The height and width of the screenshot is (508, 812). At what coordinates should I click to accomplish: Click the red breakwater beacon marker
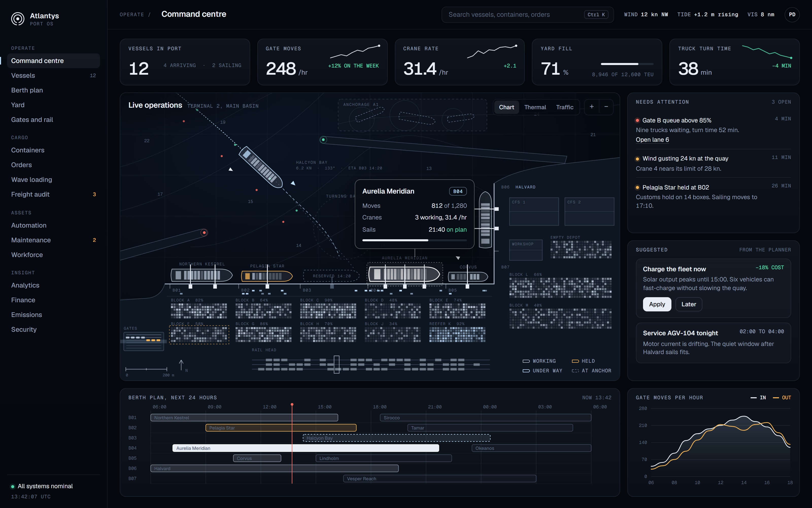(204, 232)
